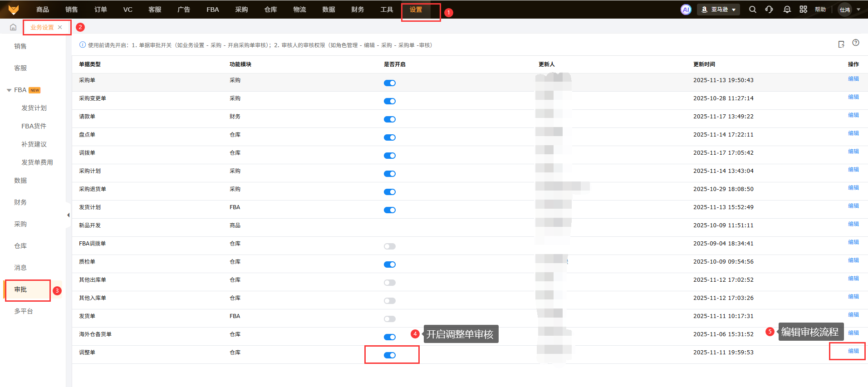Select 发货计划 under FBA sidebar
The image size is (868, 387).
(34, 108)
